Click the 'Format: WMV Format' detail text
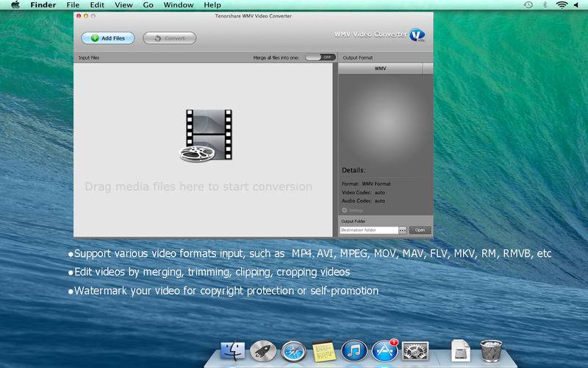Viewport: 588px width, 368px height. pyautogui.click(x=366, y=183)
